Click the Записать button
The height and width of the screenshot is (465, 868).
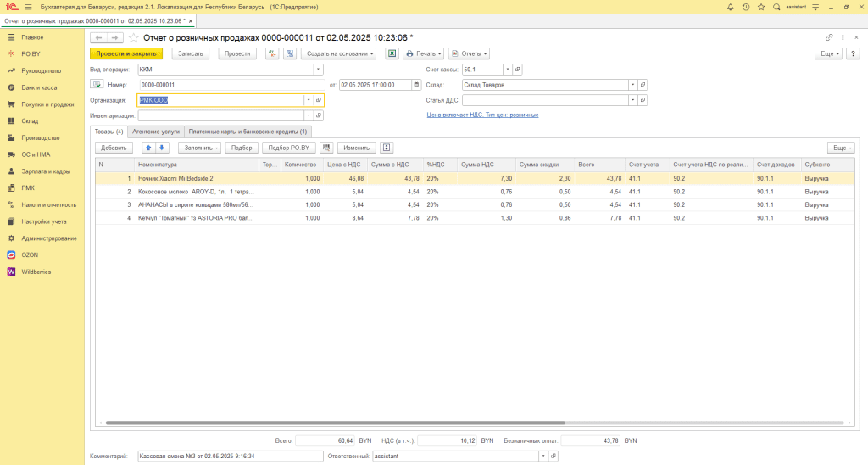[191, 53]
